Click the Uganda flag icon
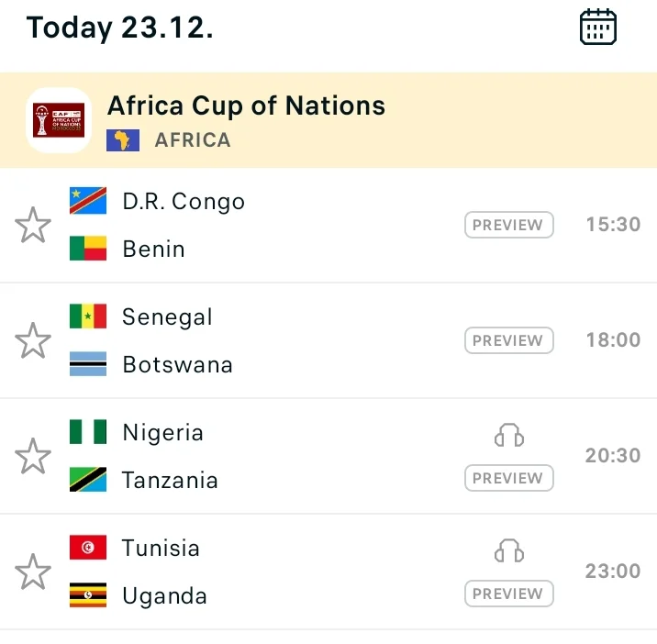657x644 pixels. click(88, 595)
